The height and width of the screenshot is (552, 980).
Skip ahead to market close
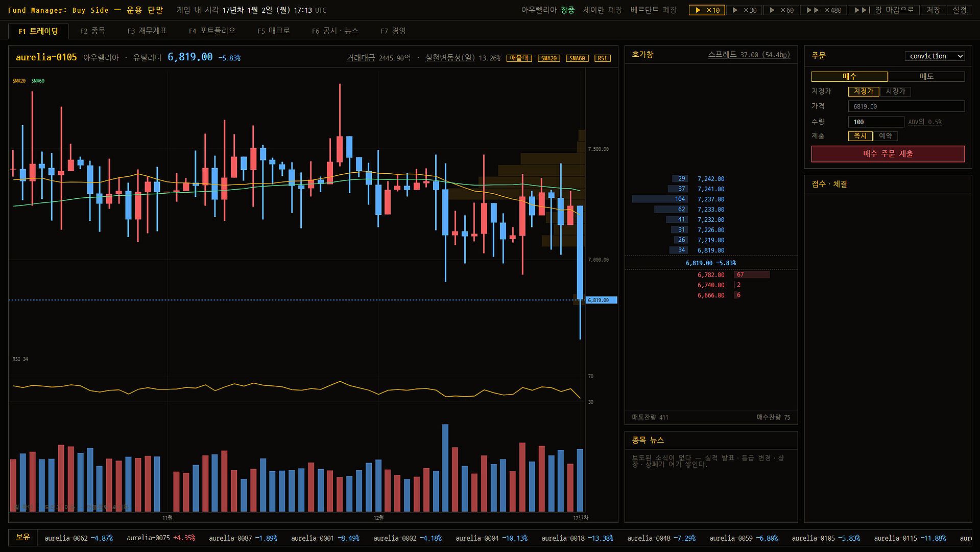tap(883, 10)
